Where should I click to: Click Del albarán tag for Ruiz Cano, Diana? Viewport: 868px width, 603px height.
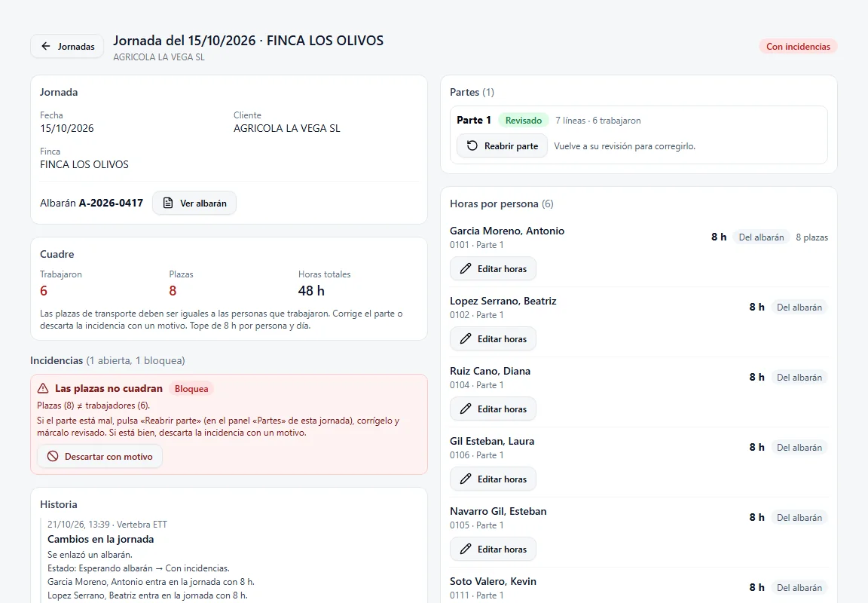coord(799,378)
